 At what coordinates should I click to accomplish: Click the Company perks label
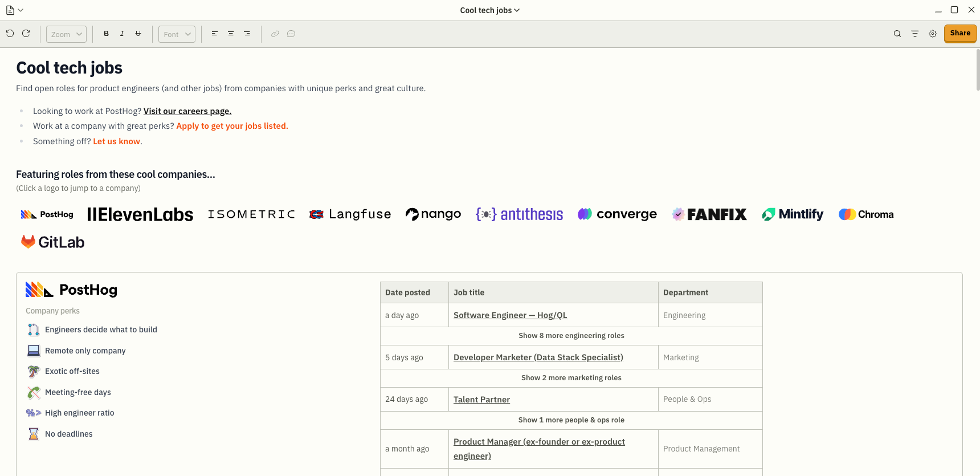pyautogui.click(x=52, y=311)
